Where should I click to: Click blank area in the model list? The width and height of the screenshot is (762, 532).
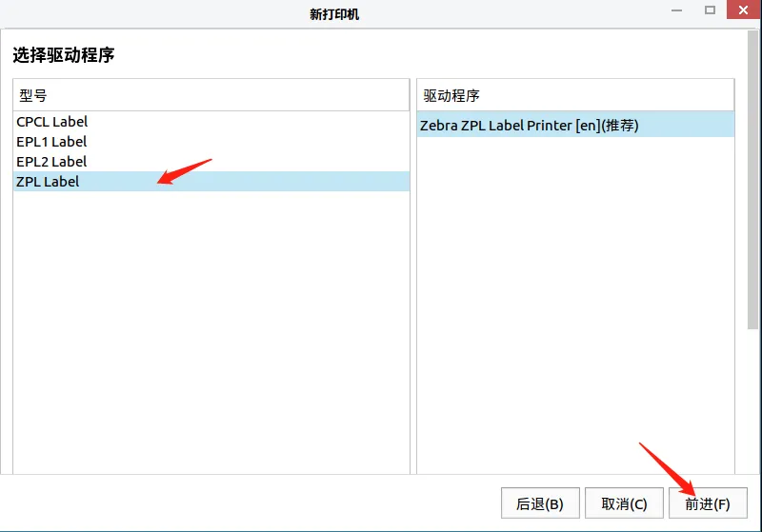[211, 333]
